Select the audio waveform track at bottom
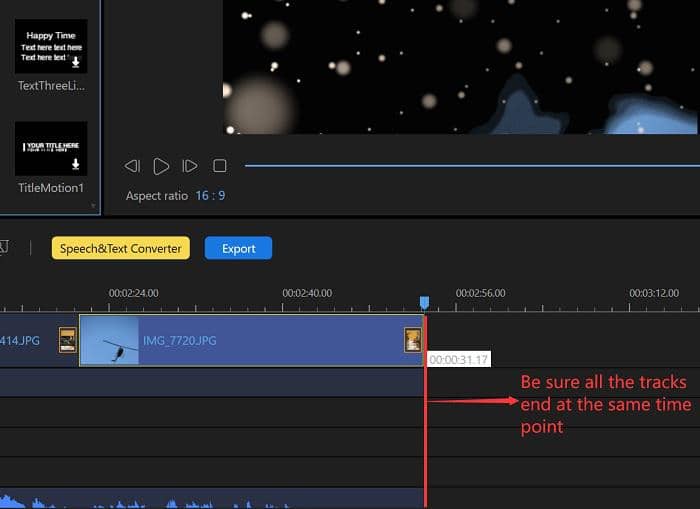Image resolution: width=700 pixels, height=509 pixels. pos(200,499)
